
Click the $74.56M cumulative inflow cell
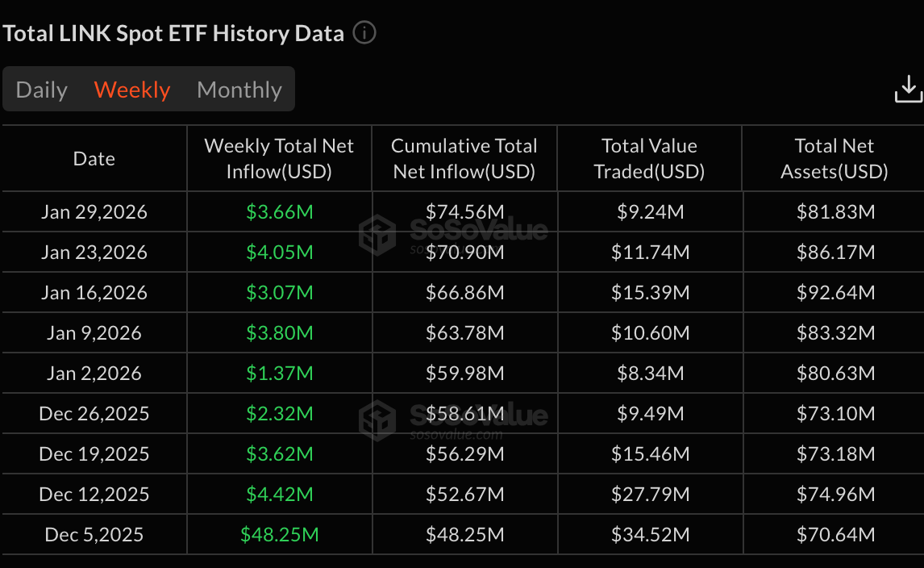464,211
